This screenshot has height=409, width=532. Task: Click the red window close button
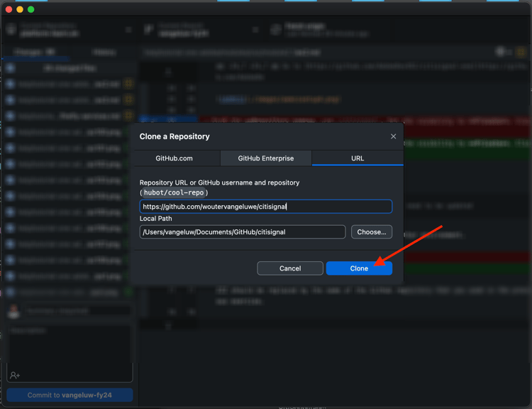click(x=9, y=9)
